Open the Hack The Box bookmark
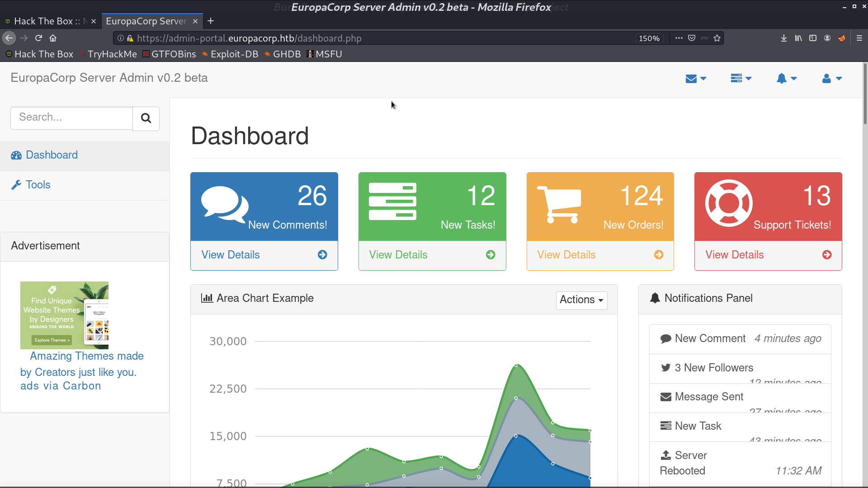This screenshot has width=868, height=488. point(40,54)
